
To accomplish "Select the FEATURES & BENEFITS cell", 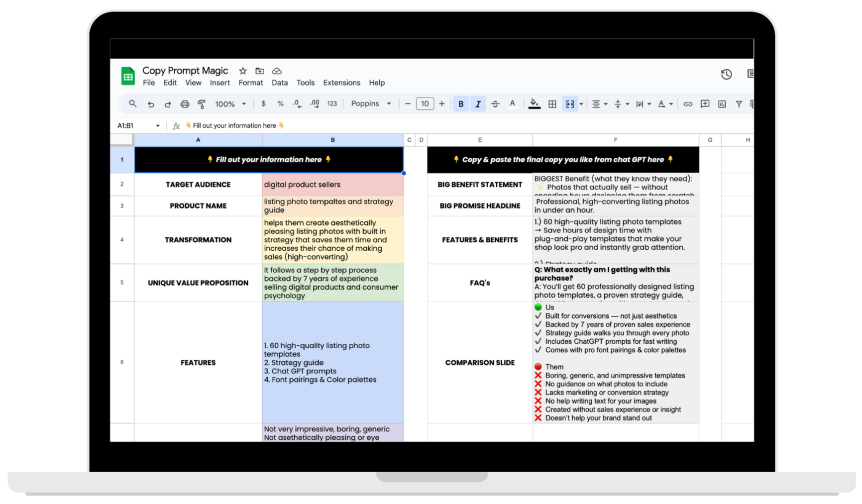I will [480, 240].
